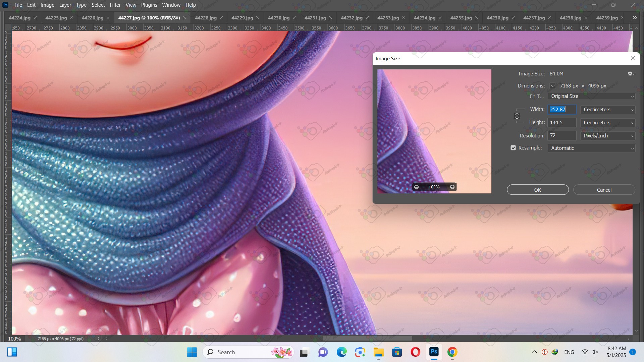Viewport: 644px width, 362px height.
Task: Open Google Chrome from the taskbar
Action: tap(452, 352)
